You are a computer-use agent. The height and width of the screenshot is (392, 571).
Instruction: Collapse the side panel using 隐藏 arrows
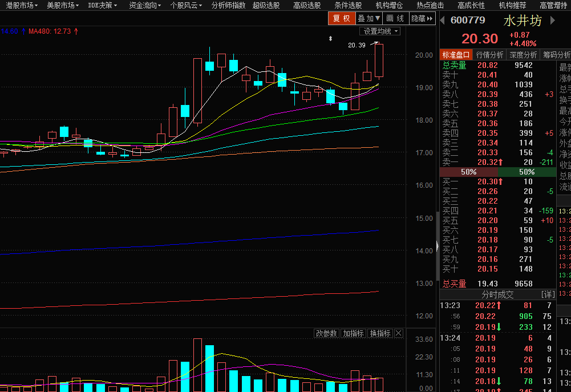pyautogui.click(x=422, y=19)
